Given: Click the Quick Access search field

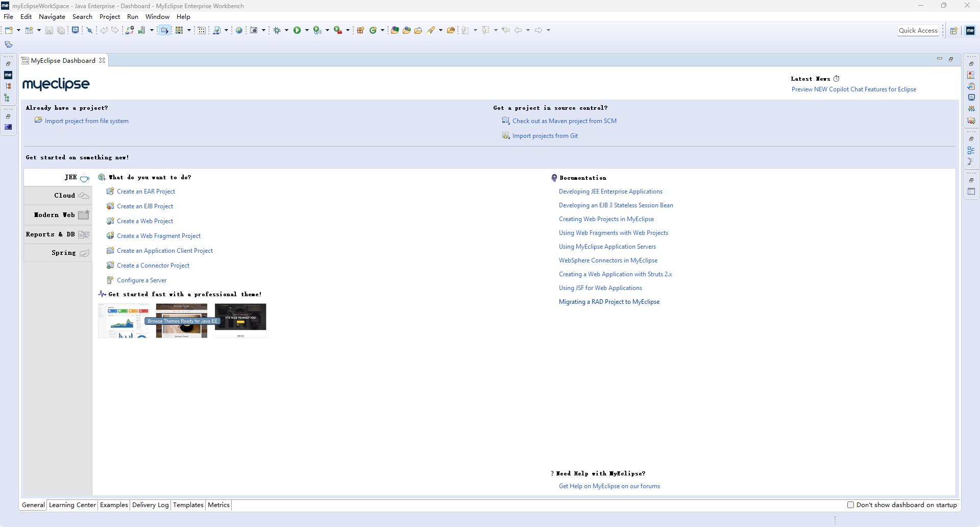Looking at the screenshot, I should [x=918, y=31].
